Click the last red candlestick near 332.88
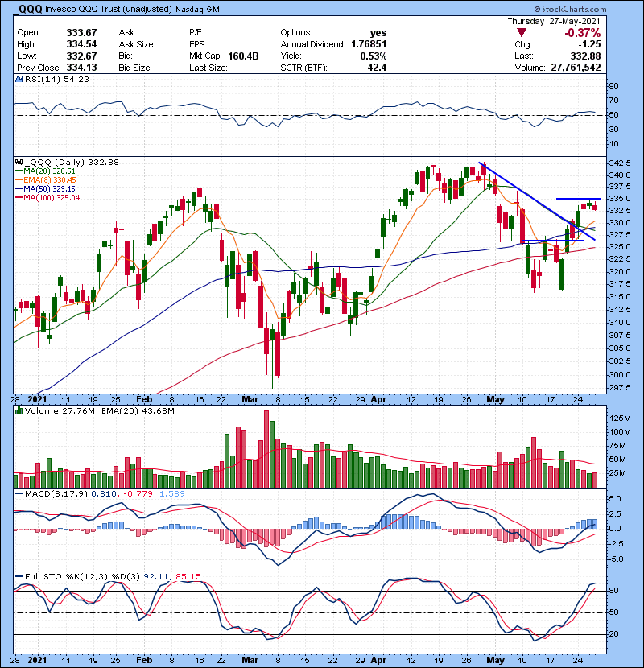This screenshot has width=644, height=668. click(x=595, y=208)
